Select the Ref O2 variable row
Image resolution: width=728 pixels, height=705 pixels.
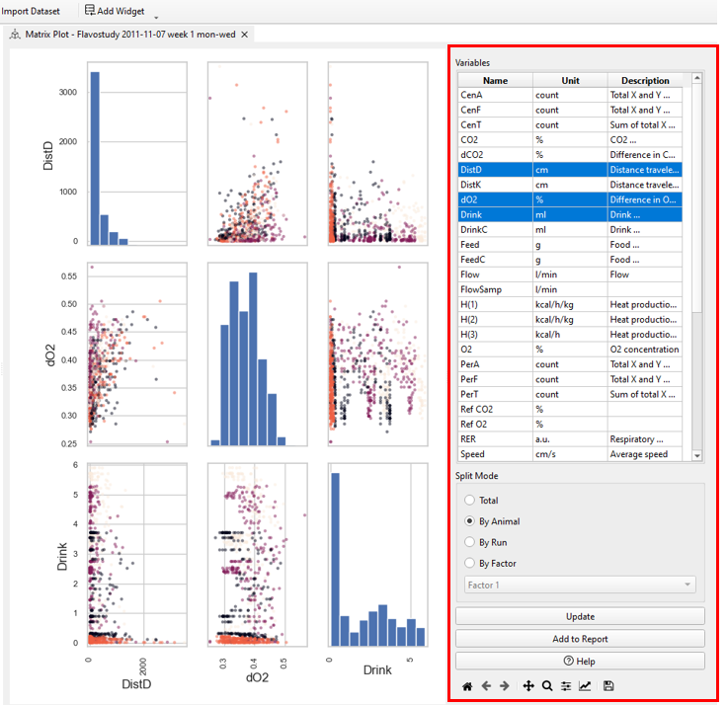point(570,425)
